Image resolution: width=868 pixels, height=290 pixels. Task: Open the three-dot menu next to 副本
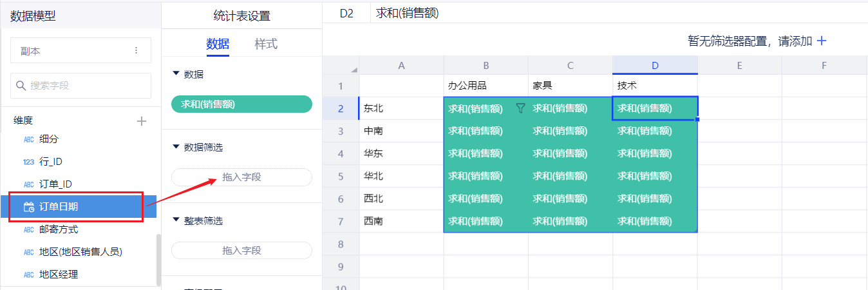pos(136,51)
